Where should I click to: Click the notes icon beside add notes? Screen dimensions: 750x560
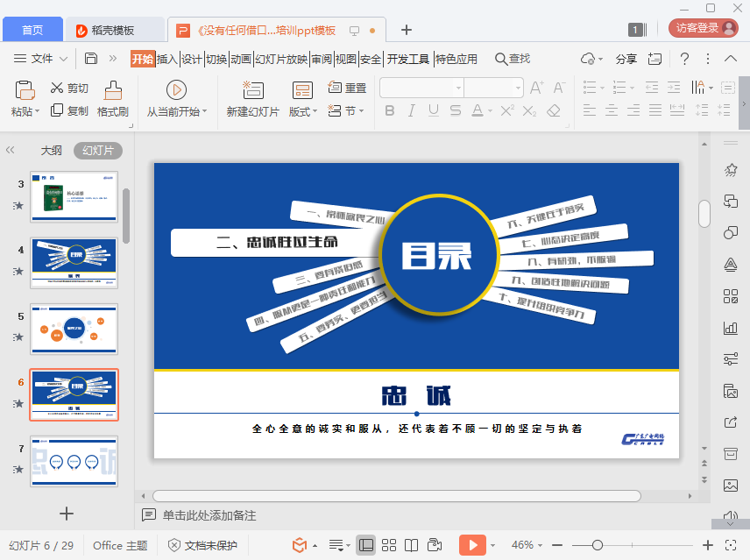click(149, 515)
